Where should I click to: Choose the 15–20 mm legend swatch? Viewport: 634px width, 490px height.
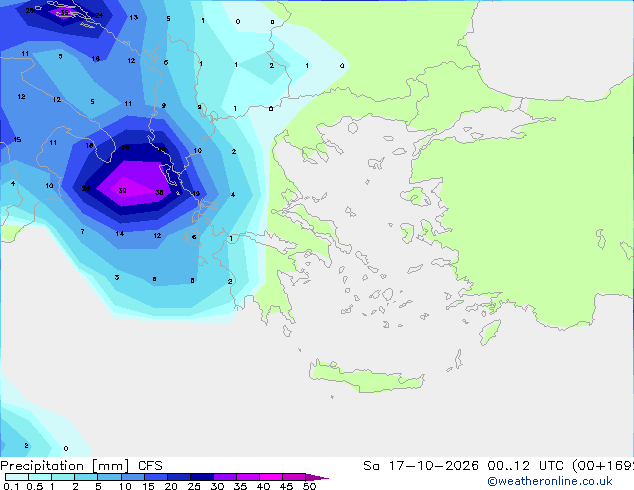(x=155, y=477)
